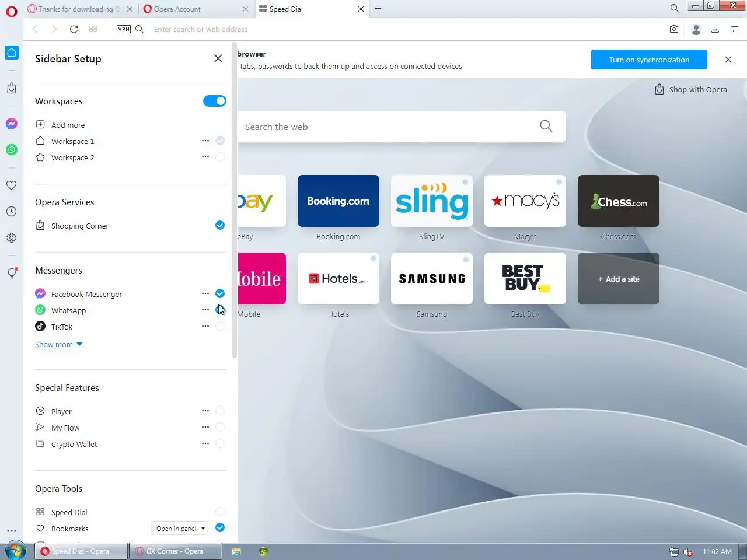
Task: Open Facebook Messenger three-dots options
Action: pyautogui.click(x=205, y=293)
